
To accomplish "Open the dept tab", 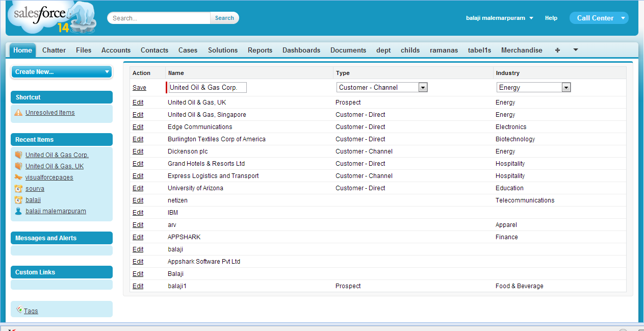I will coord(383,50).
